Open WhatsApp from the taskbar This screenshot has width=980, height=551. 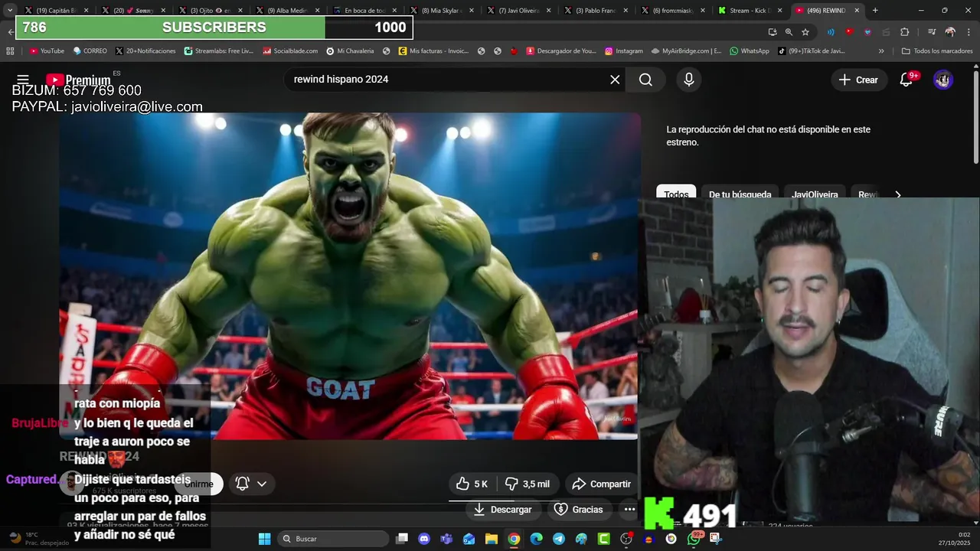coord(694,539)
